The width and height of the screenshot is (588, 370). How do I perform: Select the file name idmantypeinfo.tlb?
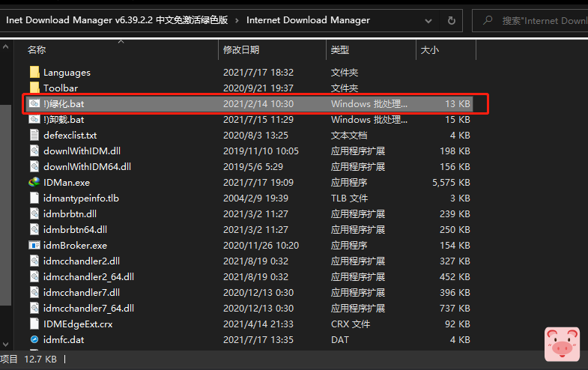pos(81,198)
